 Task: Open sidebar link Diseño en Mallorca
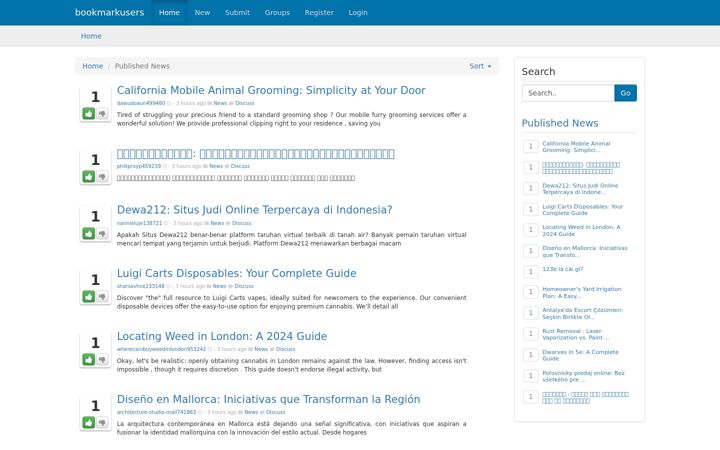tap(585, 252)
